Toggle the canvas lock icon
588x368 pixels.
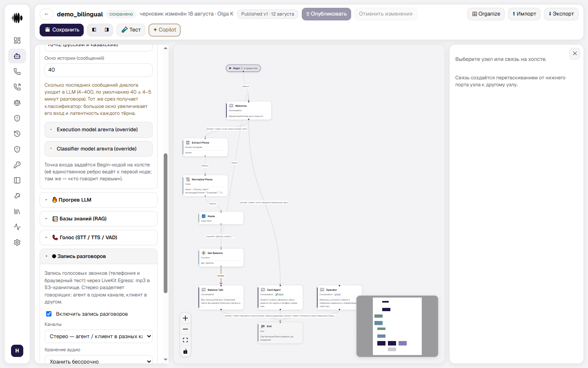185,351
